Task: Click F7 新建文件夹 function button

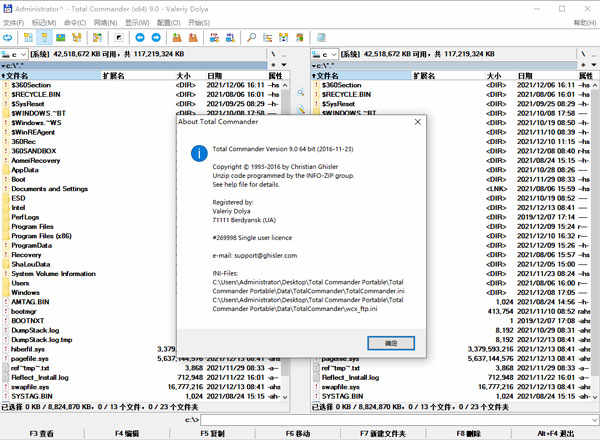Action: click(383, 434)
